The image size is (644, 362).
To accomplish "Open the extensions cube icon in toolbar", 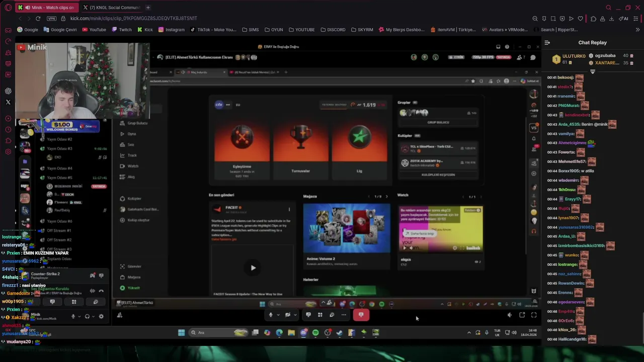I will [x=593, y=19].
